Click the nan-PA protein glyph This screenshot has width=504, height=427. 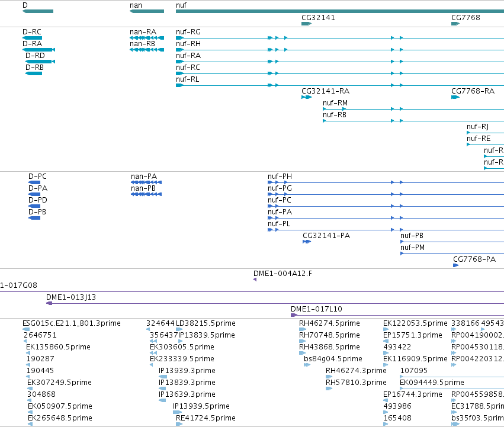146,182
